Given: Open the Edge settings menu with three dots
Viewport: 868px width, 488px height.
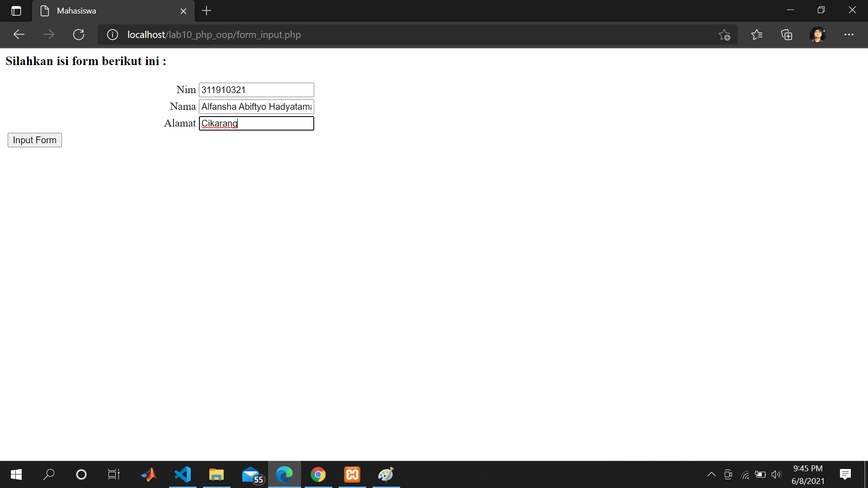Looking at the screenshot, I should 849,34.
